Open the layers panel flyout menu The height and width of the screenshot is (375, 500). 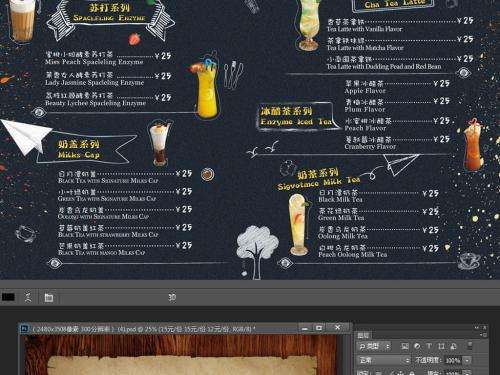(482, 335)
